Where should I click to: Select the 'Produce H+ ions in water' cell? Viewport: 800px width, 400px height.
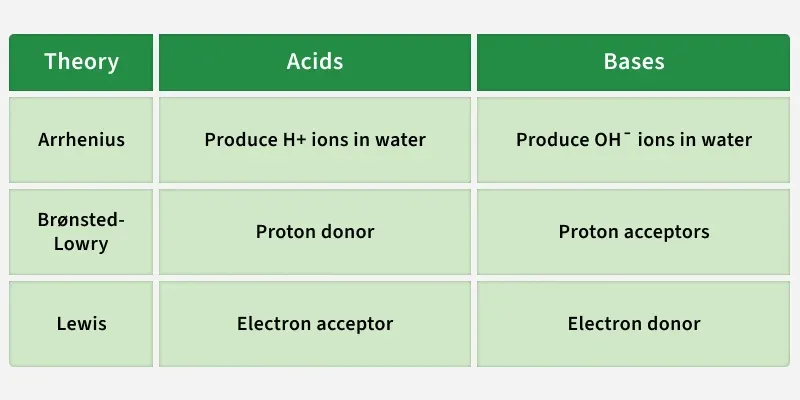point(315,140)
